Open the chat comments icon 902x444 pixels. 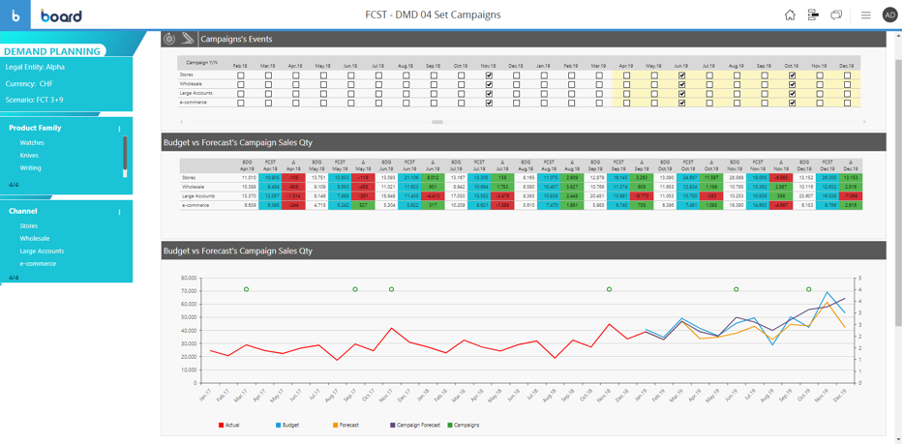click(837, 15)
